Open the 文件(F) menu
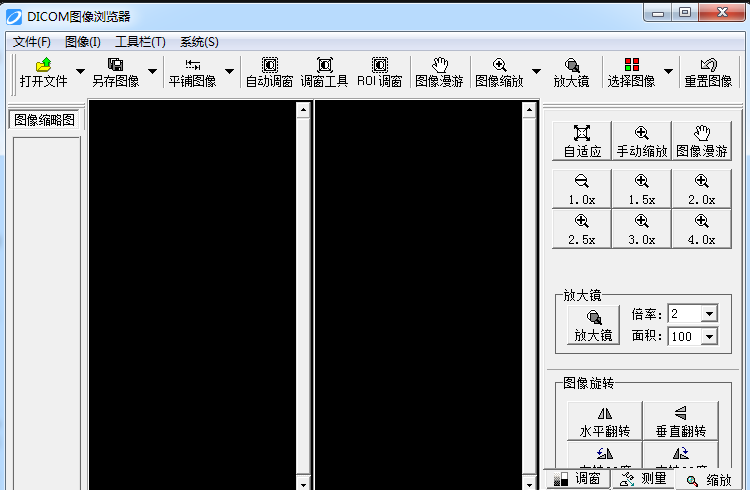This screenshot has height=490, width=750. (32, 42)
